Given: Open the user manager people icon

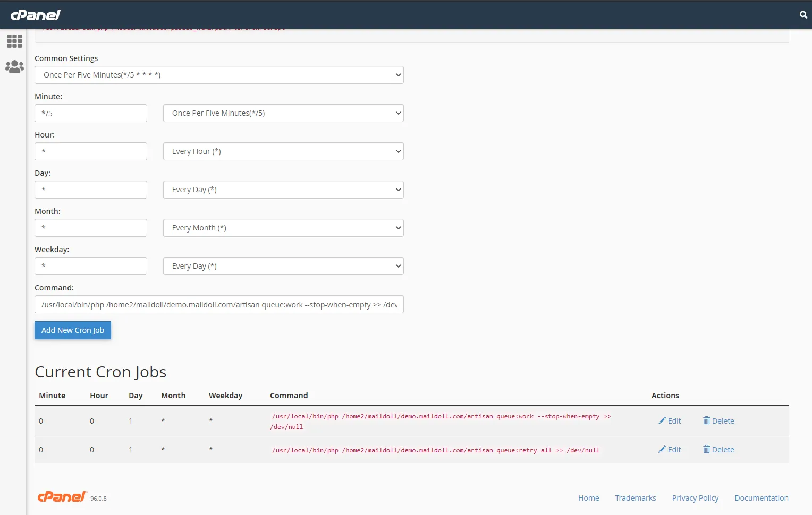Looking at the screenshot, I should point(14,67).
